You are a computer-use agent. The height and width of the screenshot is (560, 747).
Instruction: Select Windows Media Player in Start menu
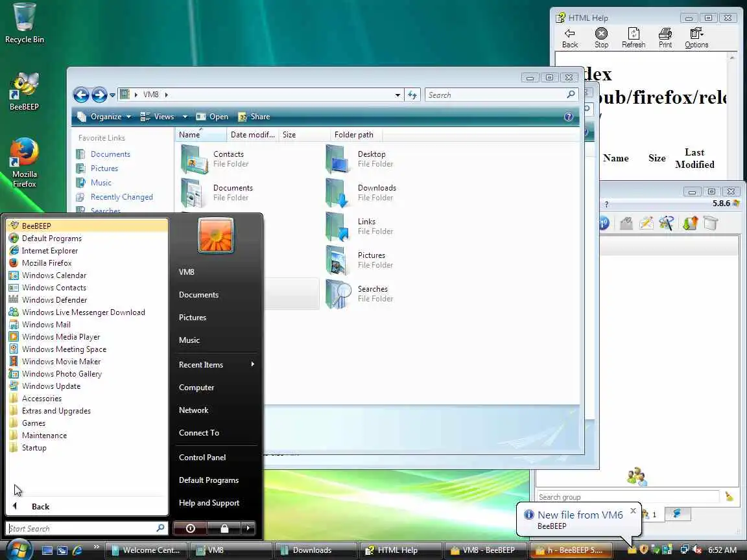[x=87, y=336]
